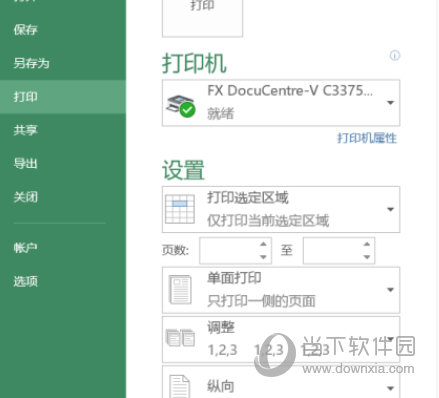The width and height of the screenshot is (439, 398).
Task: Click the printer ready status icon
Action: tap(187, 110)
